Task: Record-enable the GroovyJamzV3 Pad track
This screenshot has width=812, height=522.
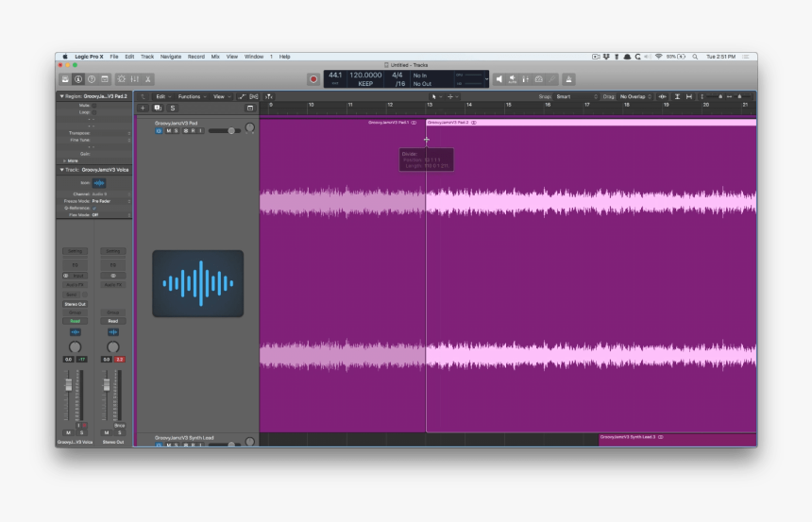Action: 194,131
